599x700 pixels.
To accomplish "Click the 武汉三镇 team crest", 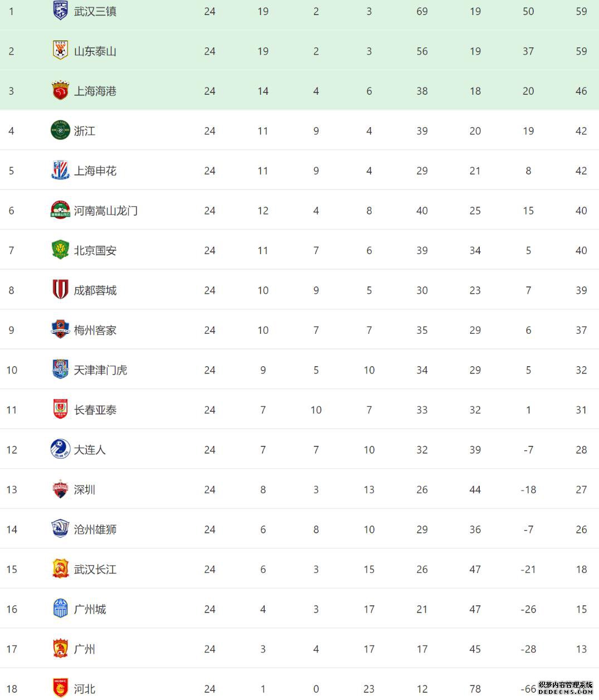I will click(x=60, y=11).
